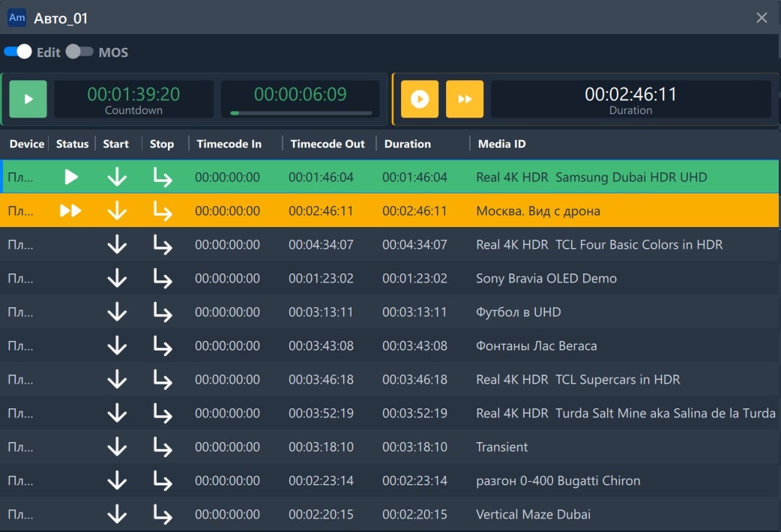Click the Am application icon
This screenshot has height=532, width=781.
pos(17,18)
